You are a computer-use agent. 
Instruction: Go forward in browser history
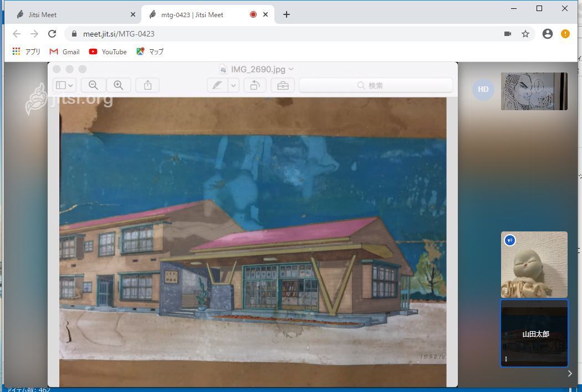point(34,34)
